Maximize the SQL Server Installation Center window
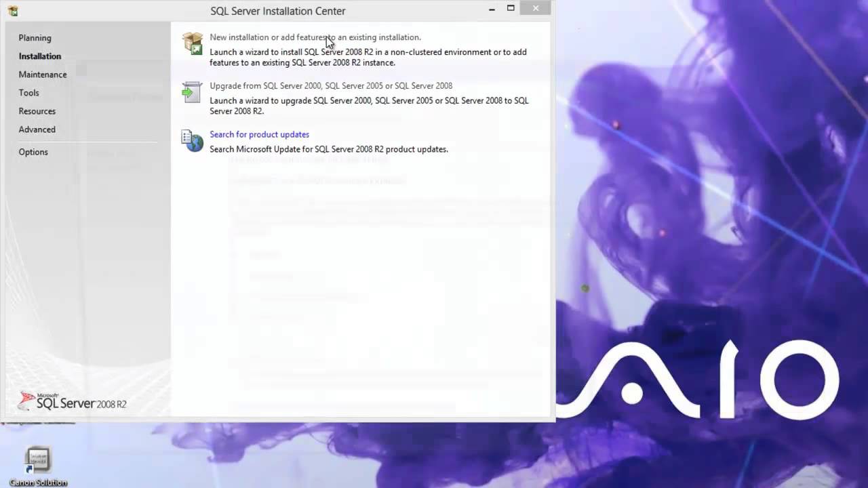The height and width of the screenshot is (488, 868). (x=511, y=9)
